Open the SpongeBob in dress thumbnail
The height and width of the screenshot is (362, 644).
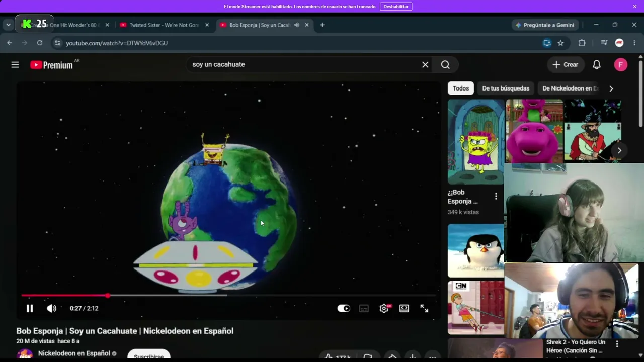(x=476, y=142)
